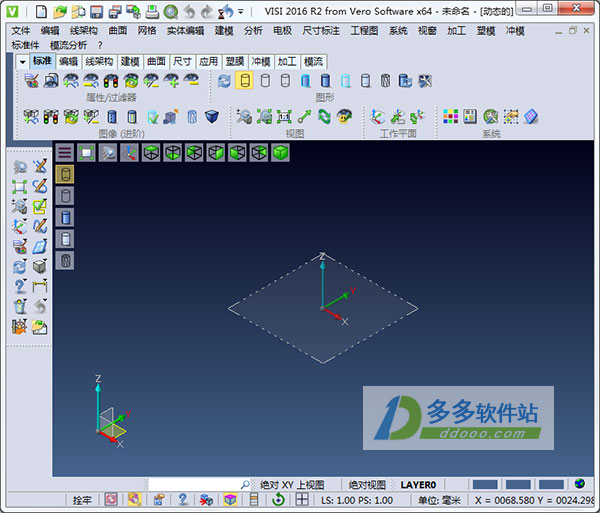Click the magnifier search icon beside the input field
The image size is (600, 513).
pos(245,485)
